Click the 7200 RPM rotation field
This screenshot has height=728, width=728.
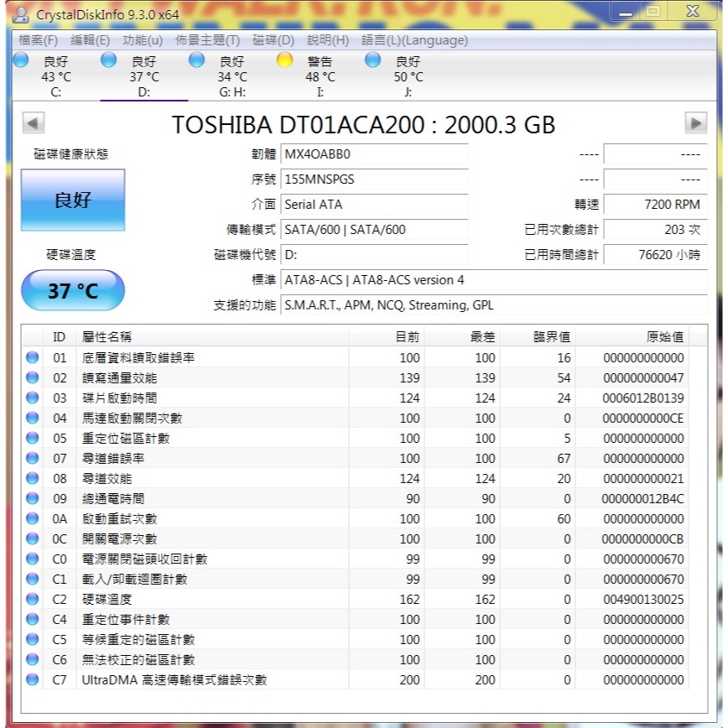point(655,205)
